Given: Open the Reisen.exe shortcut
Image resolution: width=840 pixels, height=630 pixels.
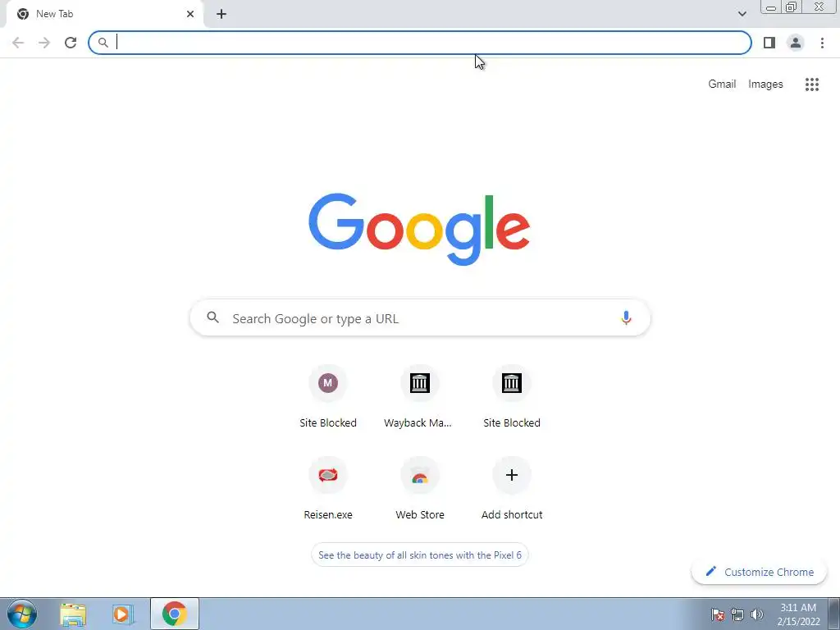Looking at the screenshot, I should coord(328,489).
